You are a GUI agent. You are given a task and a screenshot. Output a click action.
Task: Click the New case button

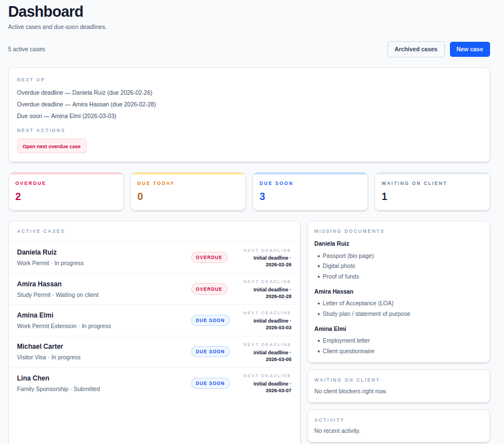(469, 49)
